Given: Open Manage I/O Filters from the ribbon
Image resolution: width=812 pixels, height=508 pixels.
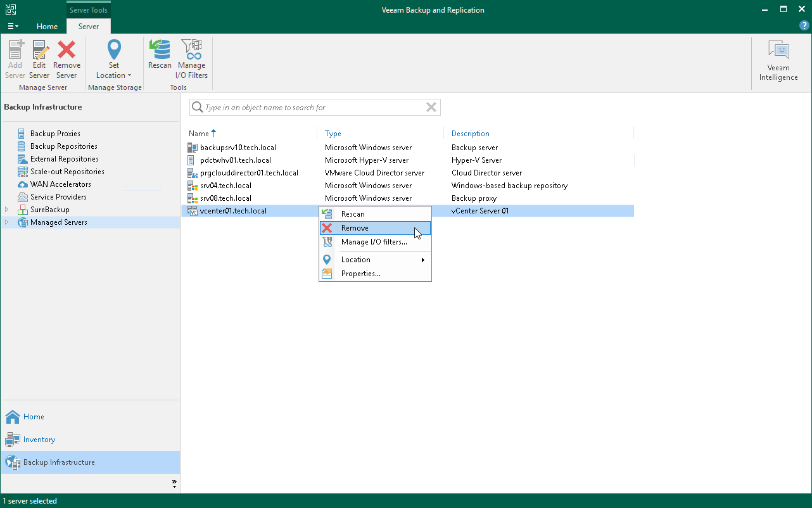Looking at the screenshot, I should coord(191,60).
